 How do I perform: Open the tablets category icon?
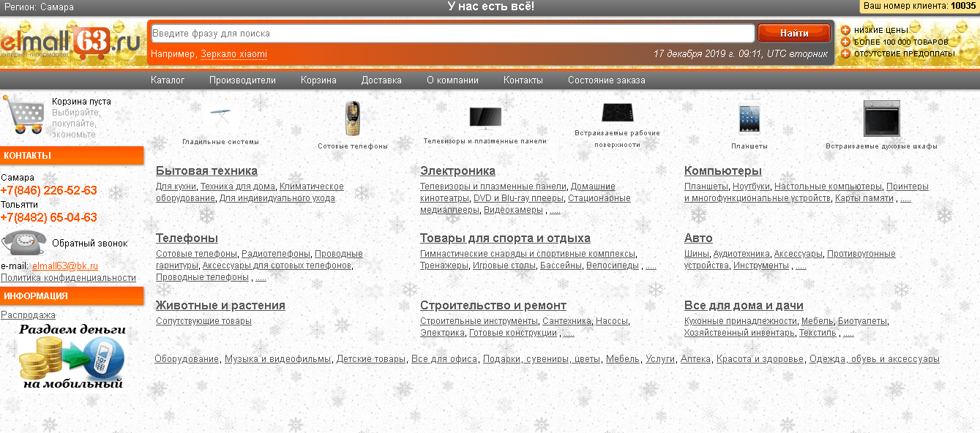pyautogui.click(x=749, y=118)
